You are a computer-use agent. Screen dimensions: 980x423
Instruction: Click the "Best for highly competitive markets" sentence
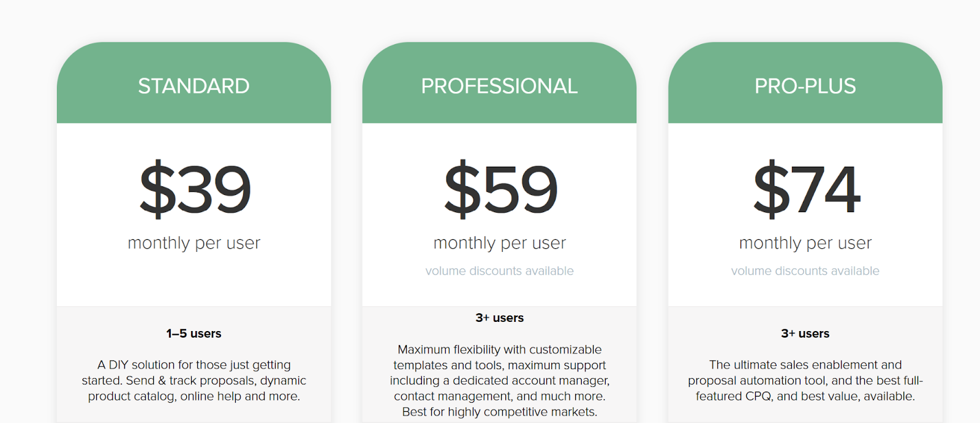pyautogui.click(x=499, y=412)
